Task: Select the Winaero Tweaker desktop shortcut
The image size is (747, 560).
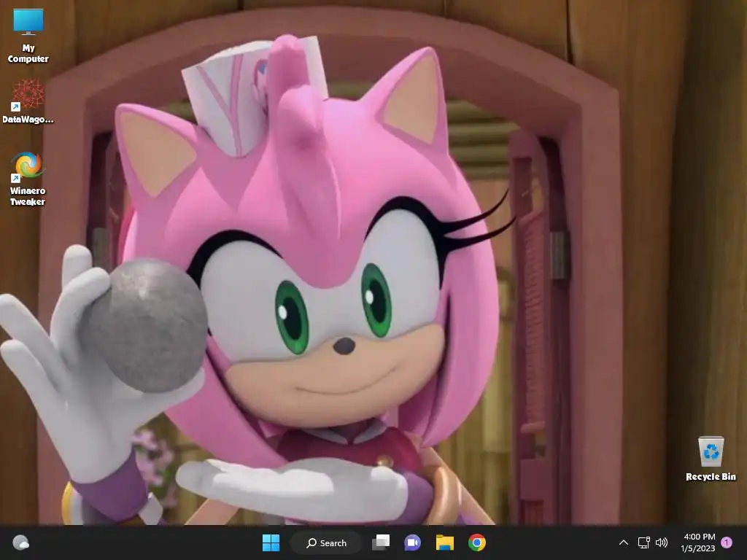Action: pyautogui.click(x=28, y=179)
